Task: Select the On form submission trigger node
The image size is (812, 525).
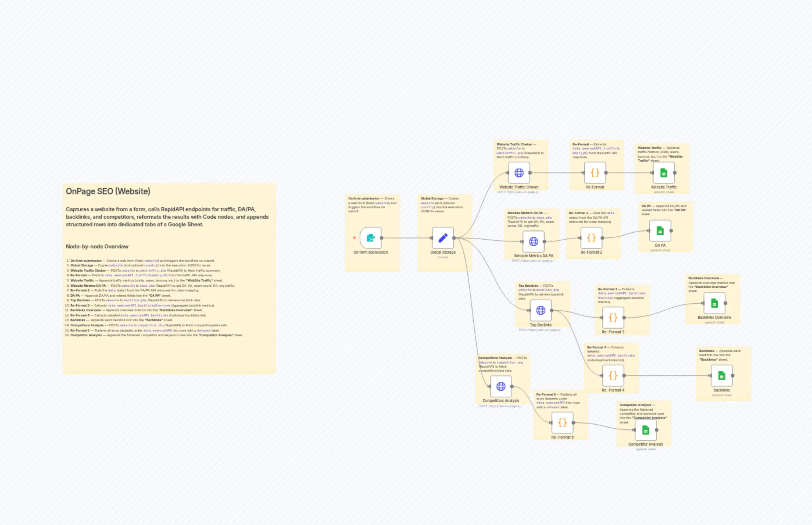Action: pos(371,238)
